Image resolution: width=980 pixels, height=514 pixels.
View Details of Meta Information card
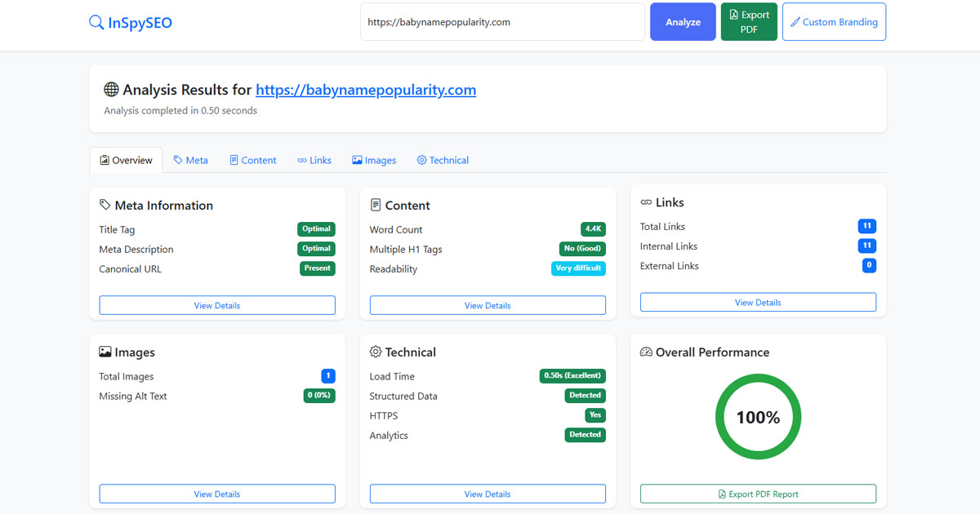pyautogui.click(x=217, y=305)
